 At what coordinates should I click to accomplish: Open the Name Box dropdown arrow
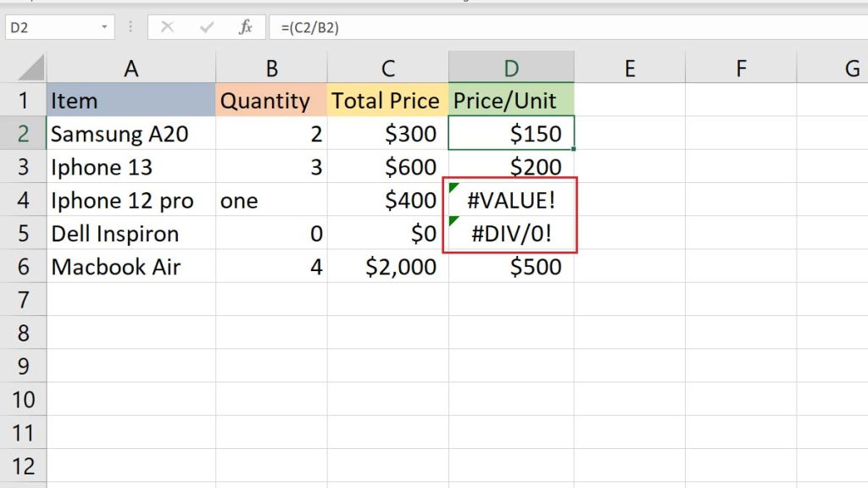(x=105, y=26)
